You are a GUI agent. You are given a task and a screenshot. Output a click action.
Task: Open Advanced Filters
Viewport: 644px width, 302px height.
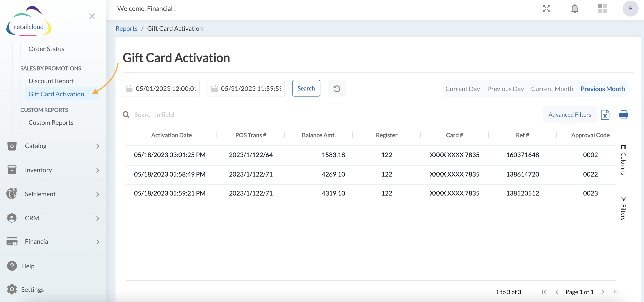(570, 115)
